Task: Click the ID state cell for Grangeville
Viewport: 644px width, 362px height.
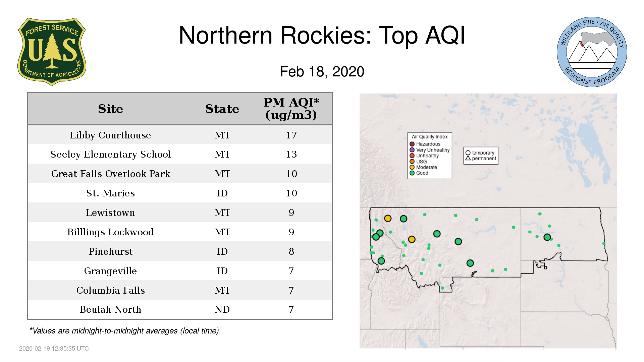Action: [x=222, y=271]
